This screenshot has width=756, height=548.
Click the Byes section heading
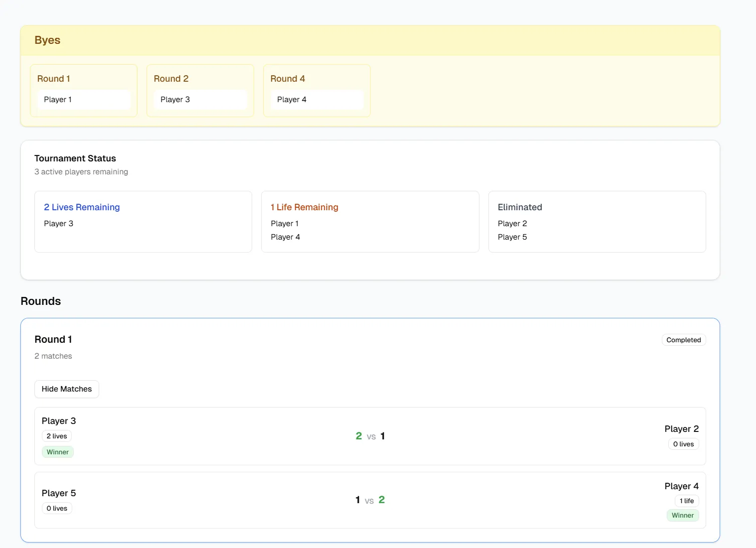click(47, 40)
